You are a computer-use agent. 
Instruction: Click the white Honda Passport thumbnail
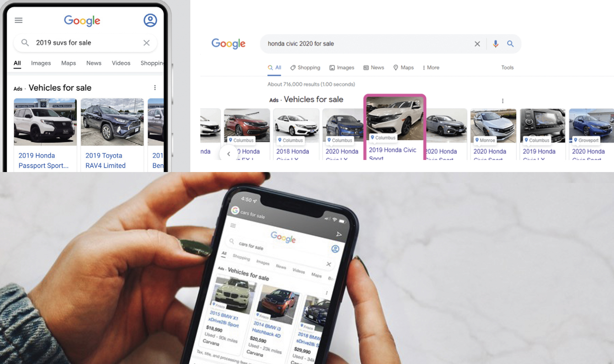(45, 122)
